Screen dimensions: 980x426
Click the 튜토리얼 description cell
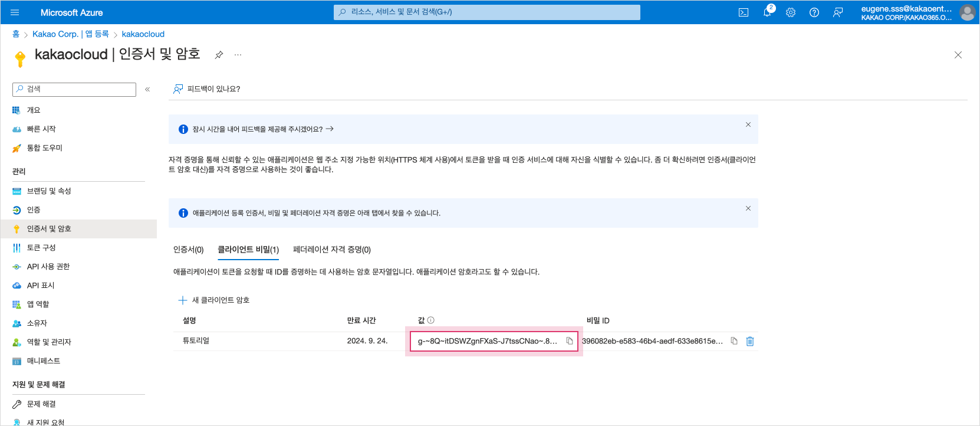pyautogui.click(x=196, y=341)
